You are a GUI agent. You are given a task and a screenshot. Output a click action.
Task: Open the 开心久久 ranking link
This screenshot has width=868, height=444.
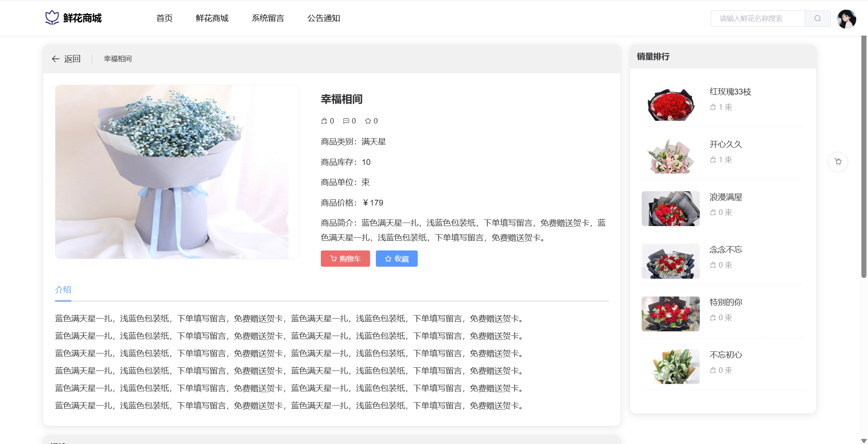[x=725, y=144]
